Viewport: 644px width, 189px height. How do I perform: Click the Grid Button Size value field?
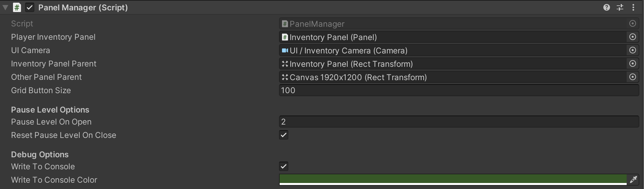pos(458,90)
